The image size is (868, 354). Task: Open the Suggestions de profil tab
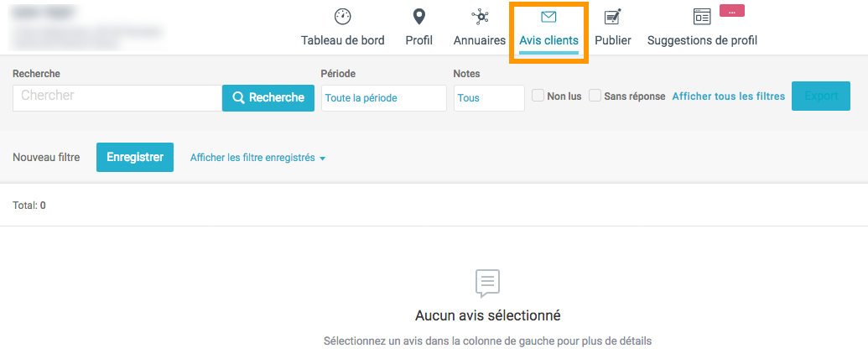[702, 40]
